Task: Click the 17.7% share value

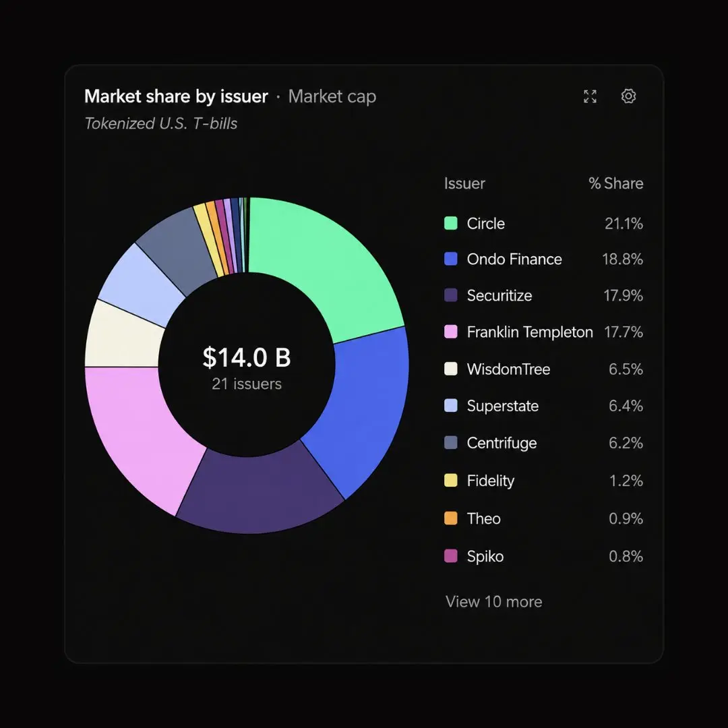Action: point(624,332)
